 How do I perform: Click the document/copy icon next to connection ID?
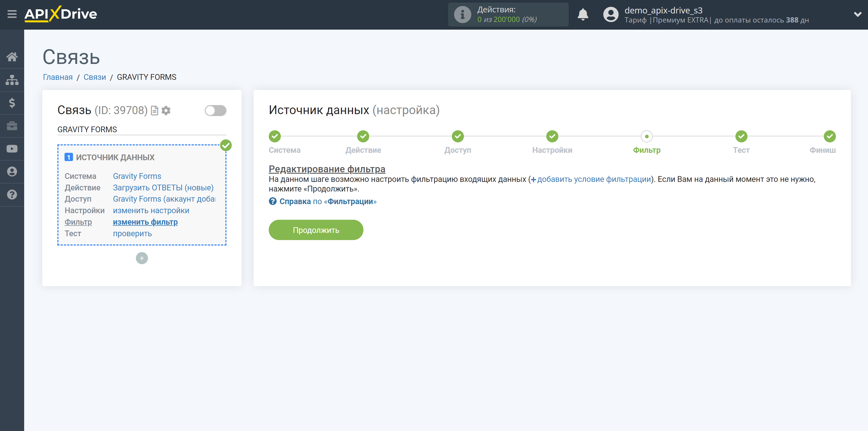coord(155,110)
